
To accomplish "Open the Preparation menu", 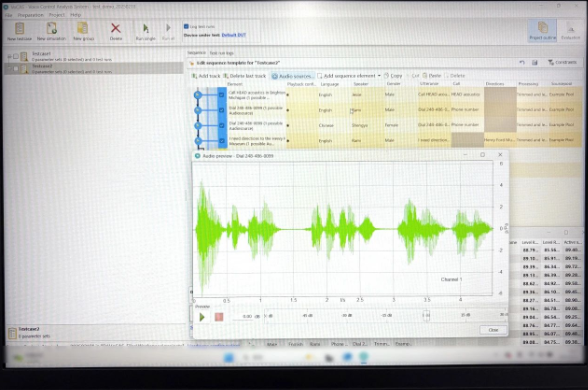I will (30, 15).
